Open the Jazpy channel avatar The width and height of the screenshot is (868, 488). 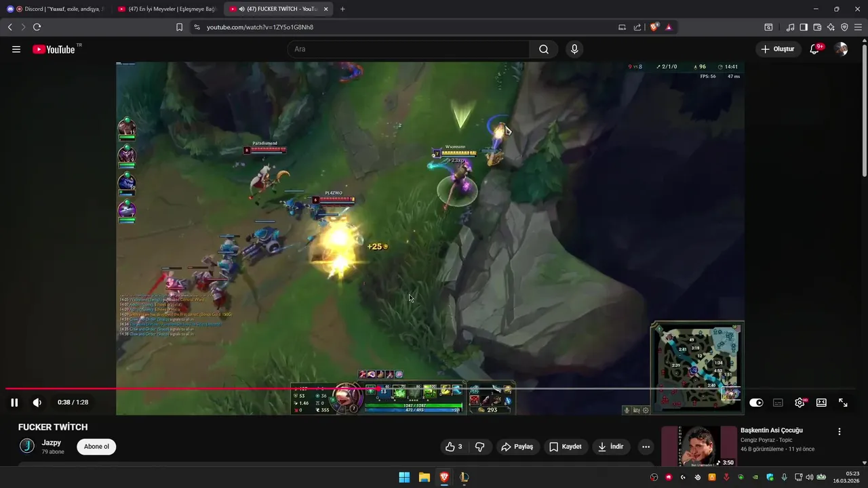coord(27,446)
